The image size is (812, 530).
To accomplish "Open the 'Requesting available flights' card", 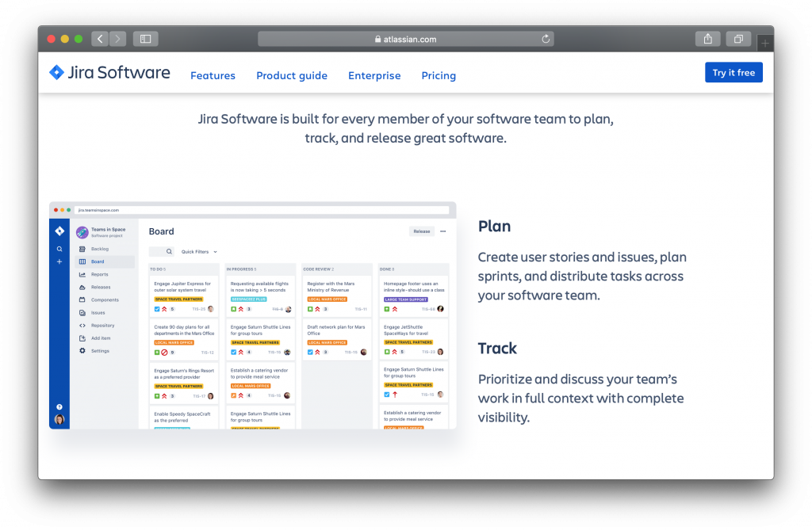I will pyautogui.click(x=260, y=296).
